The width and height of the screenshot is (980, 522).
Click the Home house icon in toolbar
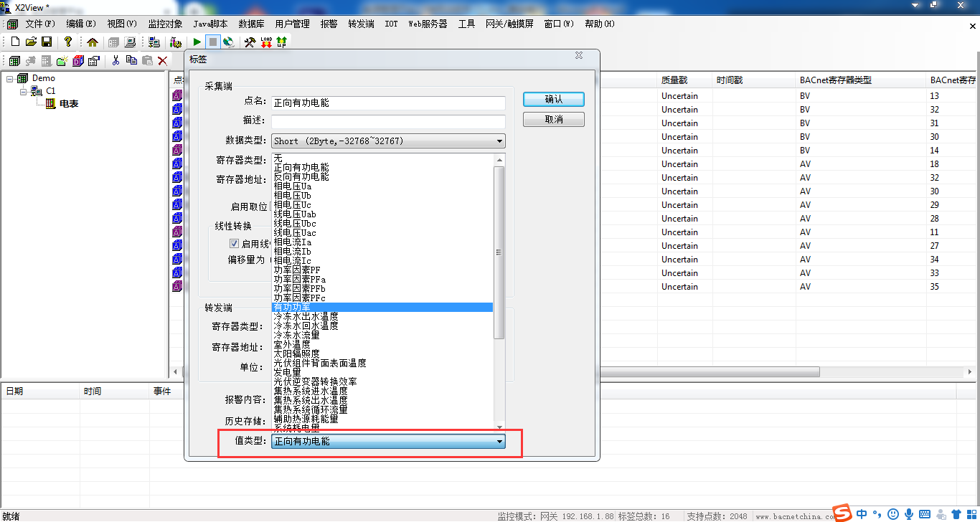93,42
